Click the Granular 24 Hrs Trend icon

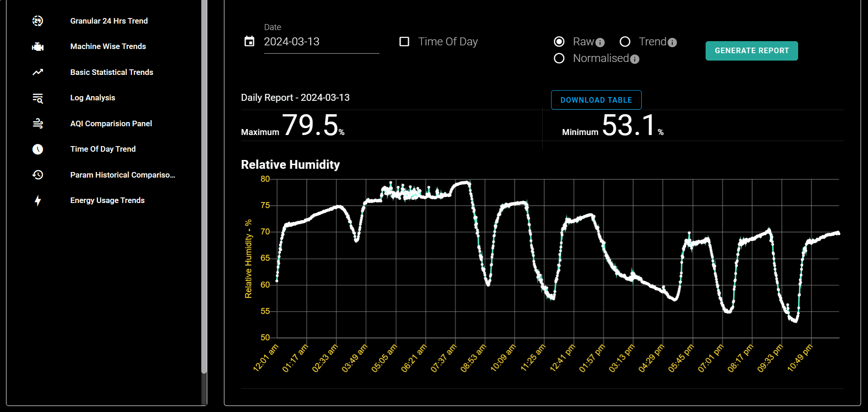click(x=37, y=21)
